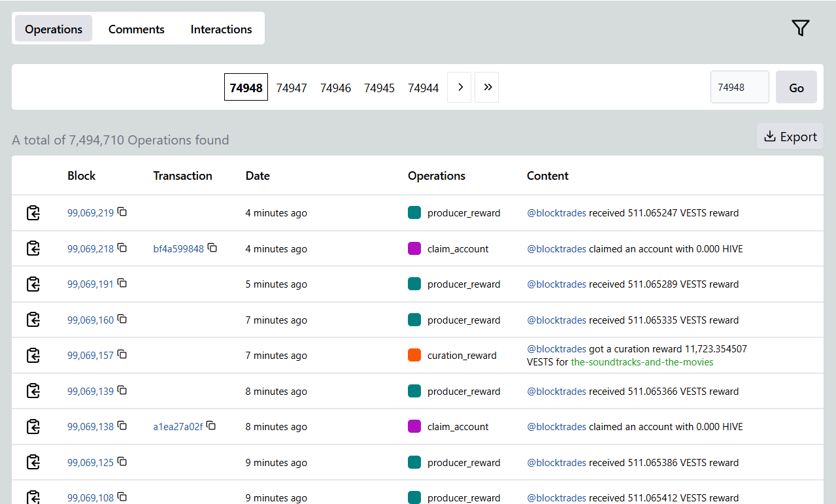Image resolution: width=836 pixels, height=504 pixels.
Task: Select the Operations tab
Action: [54, 29]
